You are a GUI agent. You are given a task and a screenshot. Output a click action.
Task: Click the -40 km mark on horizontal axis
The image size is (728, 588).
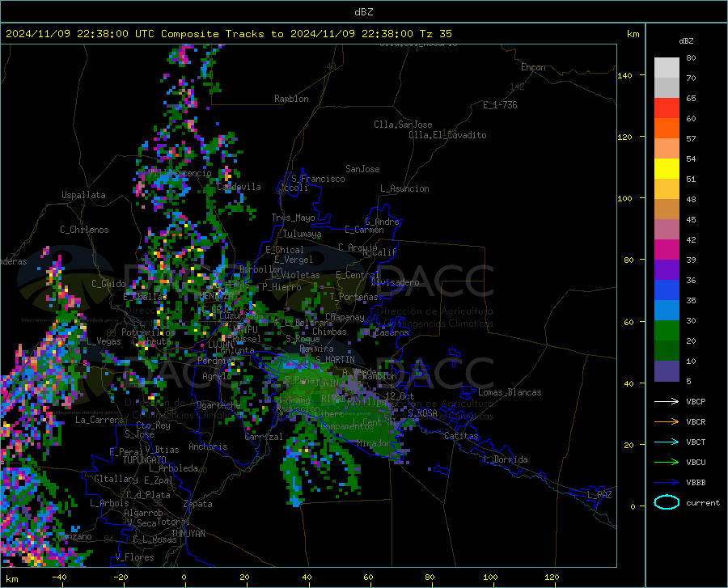(x=59, y=577)
